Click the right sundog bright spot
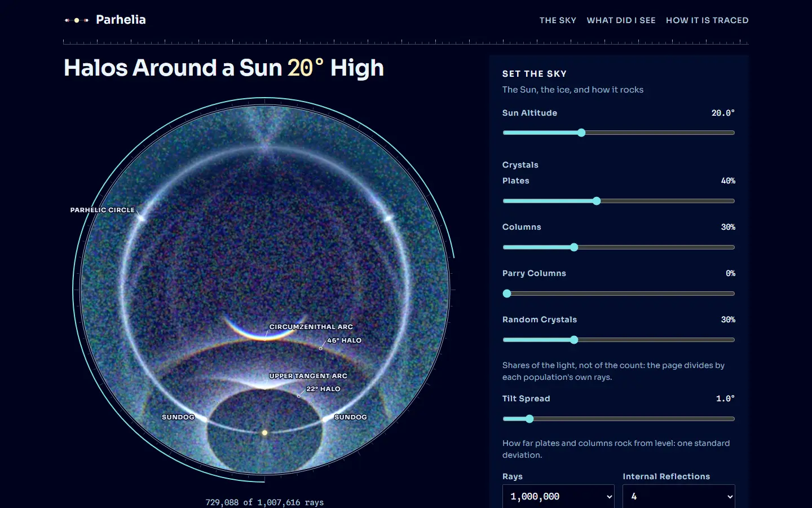The height and width of the screenshot is (508, 812). (329, 418)
